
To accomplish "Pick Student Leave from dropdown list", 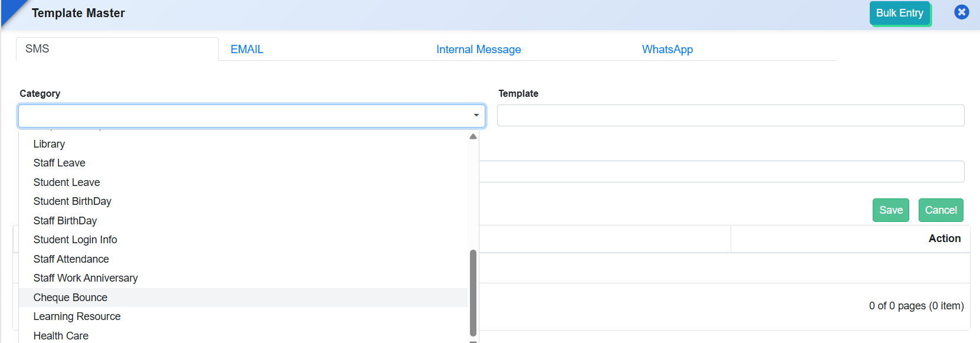I will click(67, 182).
